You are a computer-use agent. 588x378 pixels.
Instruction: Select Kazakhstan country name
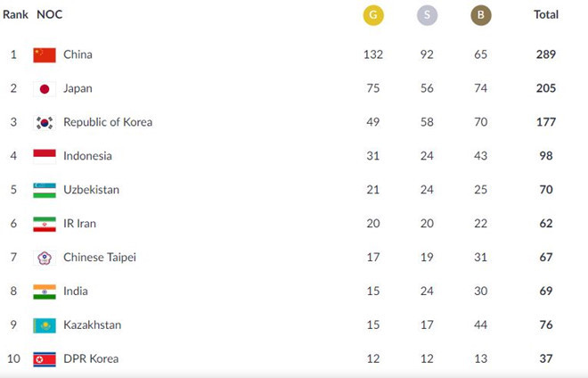pyautogui.click(x=92, y=325)
